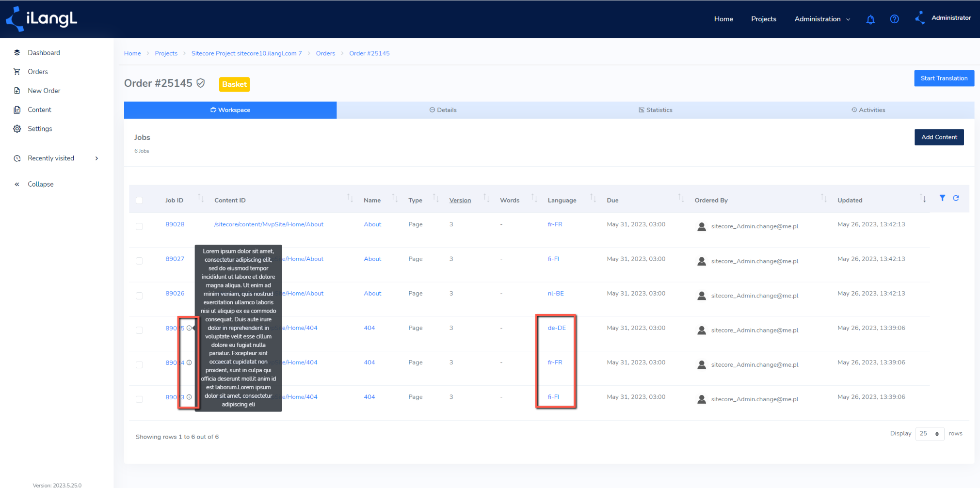This screenshot has width=980, height=488.
Task: Click the yellow Basket status badge
Action: [234, 84]
